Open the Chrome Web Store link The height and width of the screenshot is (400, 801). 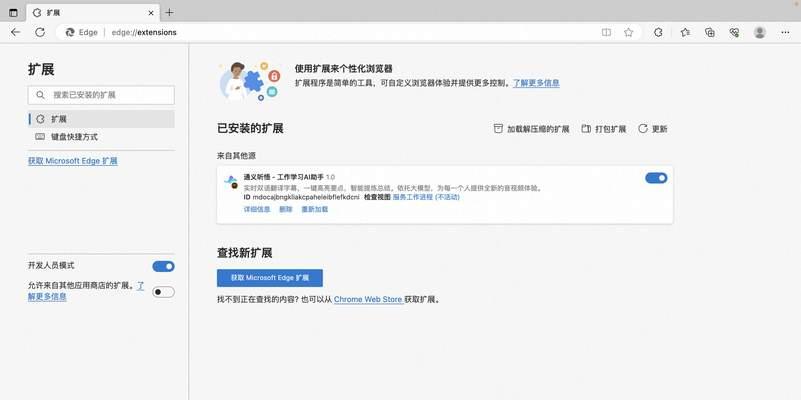368,299
